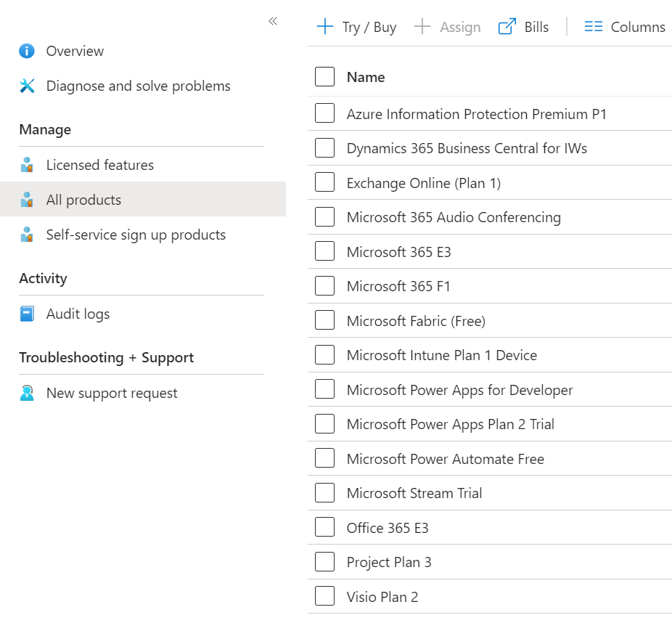
Task: Tick the select-all checkbox beside Name
Action: [x=325, y=76]
